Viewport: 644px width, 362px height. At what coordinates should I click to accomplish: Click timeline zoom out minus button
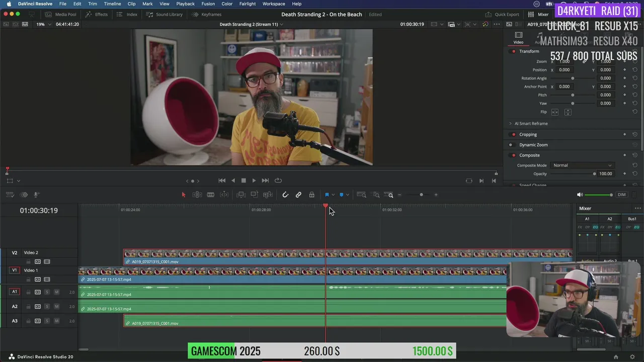[x=399, y=195]
